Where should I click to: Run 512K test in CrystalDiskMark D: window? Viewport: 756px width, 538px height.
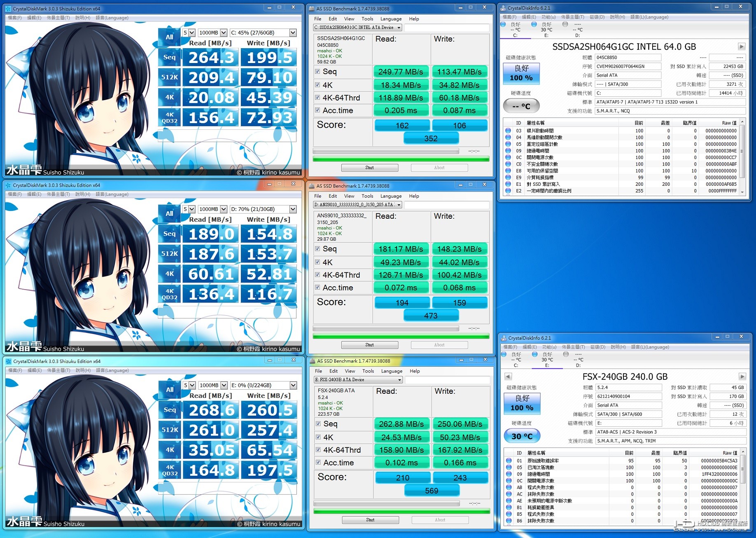(x=169, y=254)
